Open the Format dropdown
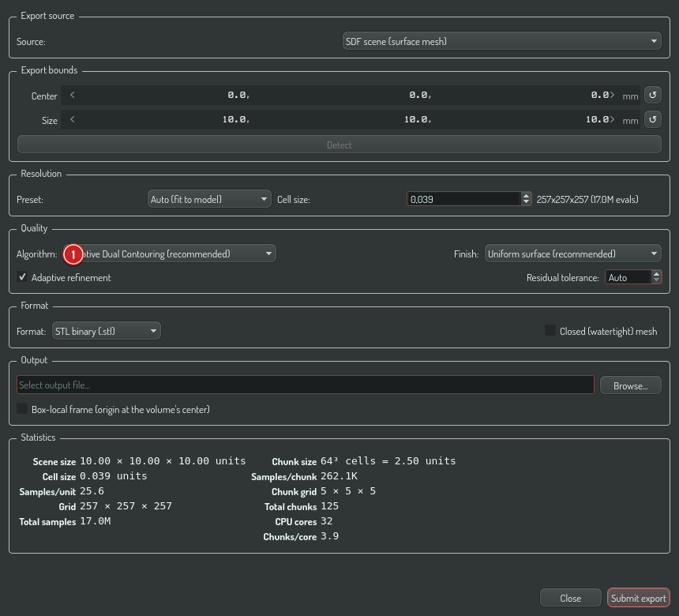This screenshot has width=679, height=616. (106, 331)
